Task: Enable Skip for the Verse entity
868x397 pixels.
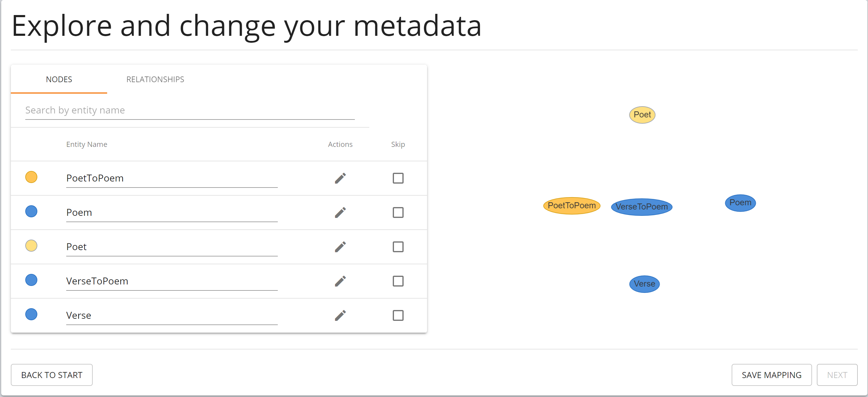Action: [398, 315]
